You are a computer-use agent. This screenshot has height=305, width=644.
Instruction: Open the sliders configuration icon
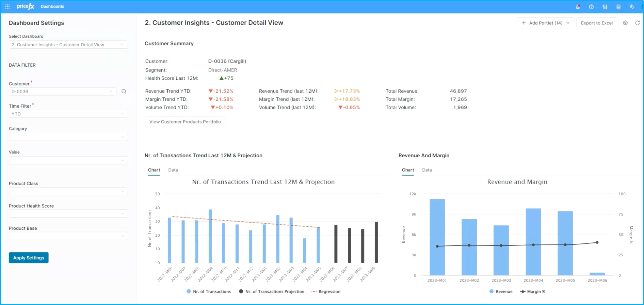pos(605,7)
